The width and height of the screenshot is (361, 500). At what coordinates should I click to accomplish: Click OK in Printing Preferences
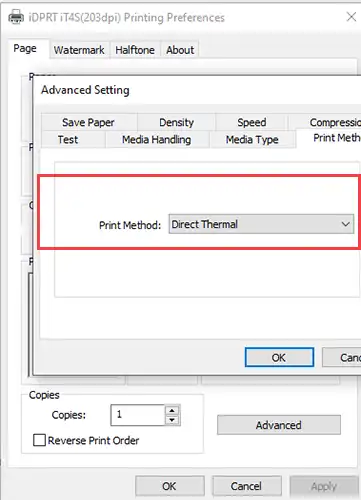tap(170, 486)
